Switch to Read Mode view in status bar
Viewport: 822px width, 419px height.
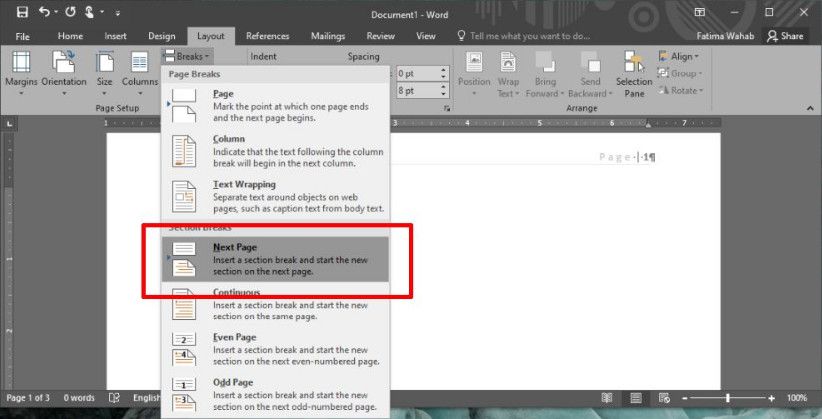(x=604, y=398)
